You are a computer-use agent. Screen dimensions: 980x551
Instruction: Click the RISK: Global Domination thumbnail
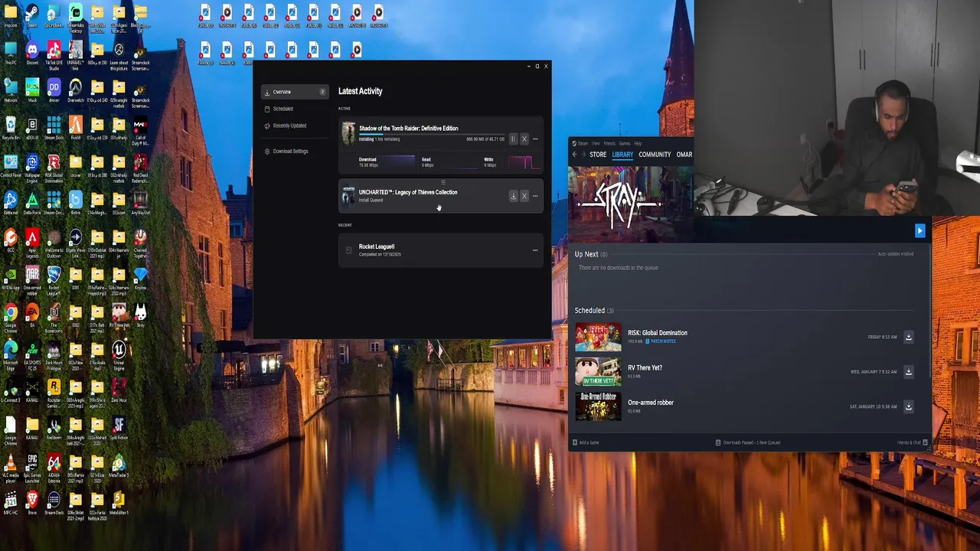(598, 337)
